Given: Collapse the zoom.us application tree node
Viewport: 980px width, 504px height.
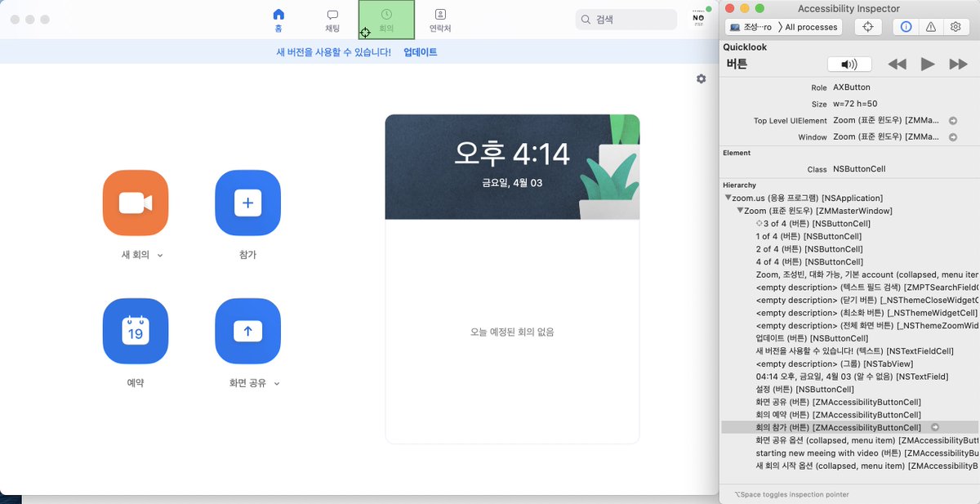Looking at the screenshot, I should [x=728, y=198].
